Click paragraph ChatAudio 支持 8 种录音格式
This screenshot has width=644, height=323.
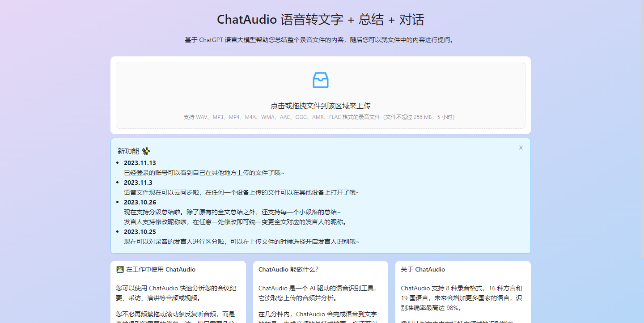(462, 298)
